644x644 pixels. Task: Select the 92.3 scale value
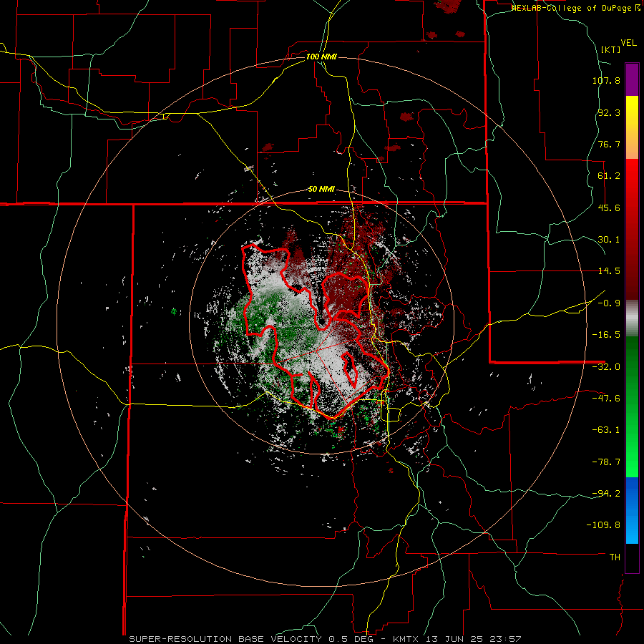[609, 112]
